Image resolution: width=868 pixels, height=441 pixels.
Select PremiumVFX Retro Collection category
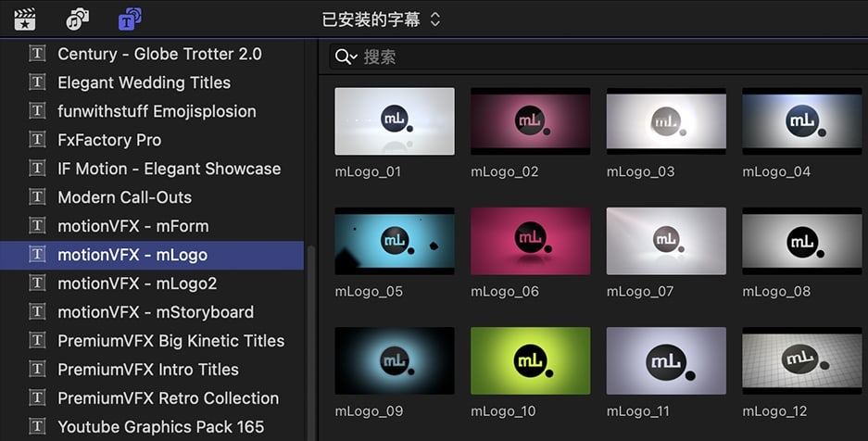[152, 398]
